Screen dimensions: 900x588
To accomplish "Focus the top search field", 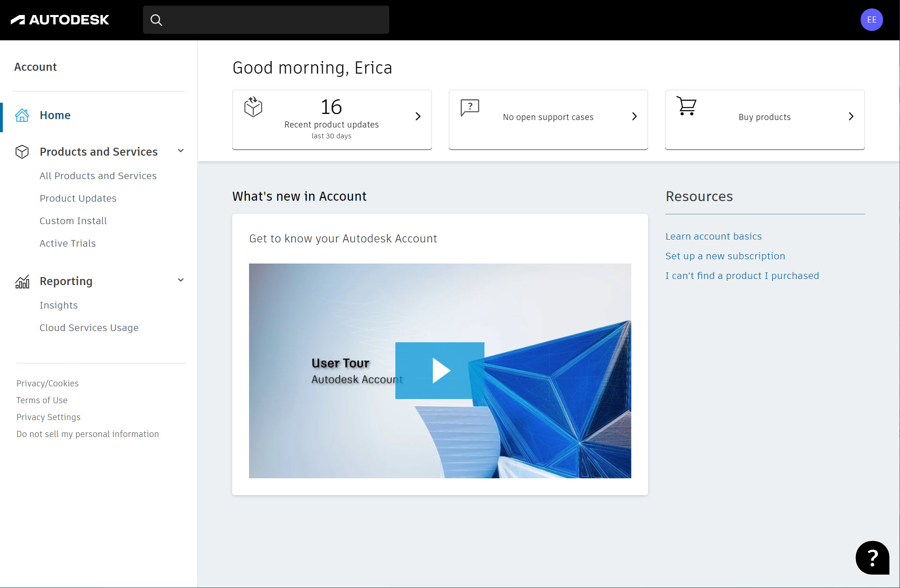I will tap(266, 20).
